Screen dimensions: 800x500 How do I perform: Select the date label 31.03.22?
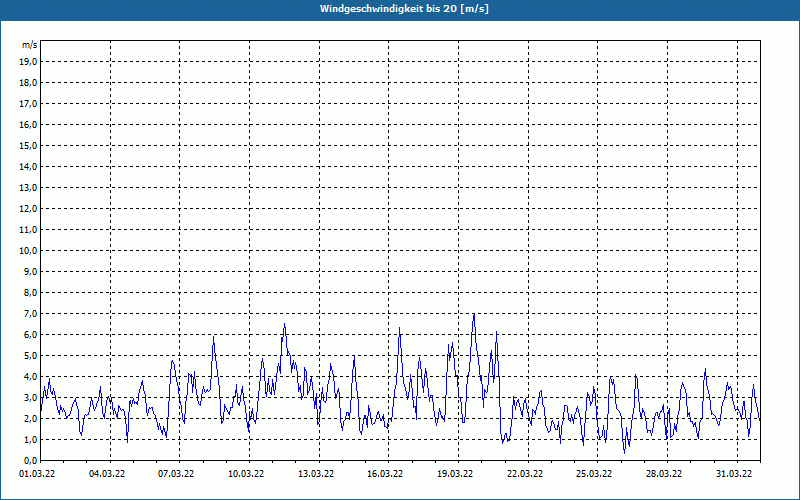[734, 473]
